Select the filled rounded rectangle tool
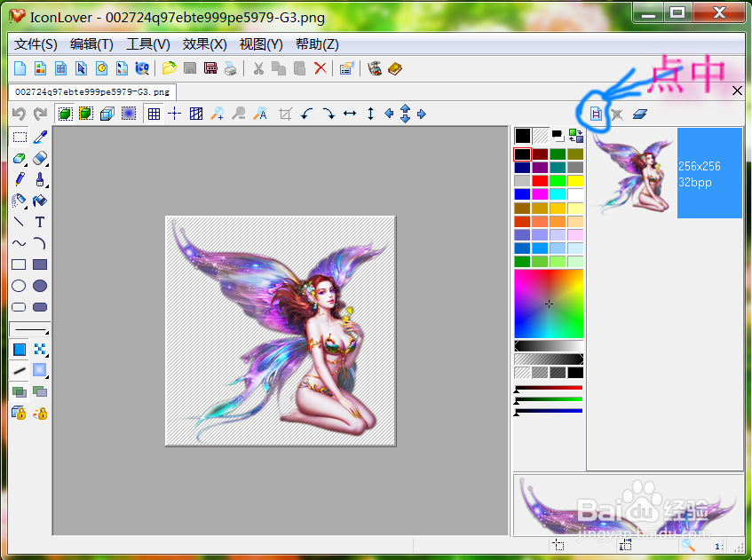 pos(40,307)
